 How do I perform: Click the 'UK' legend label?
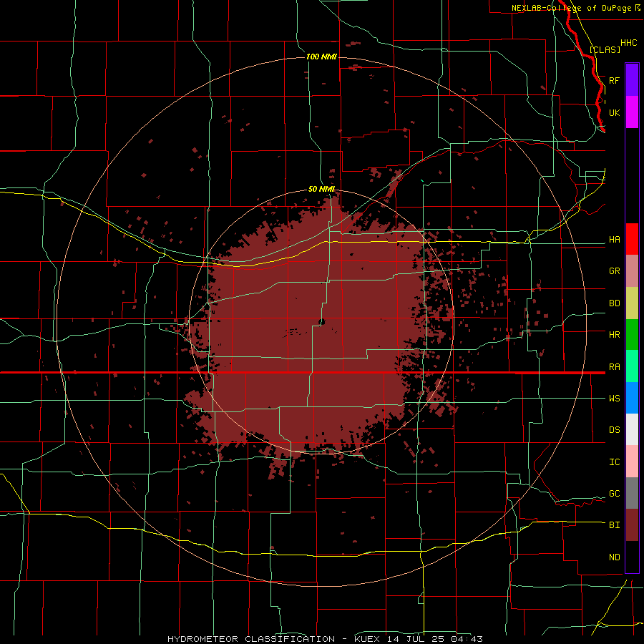point(614,112)
